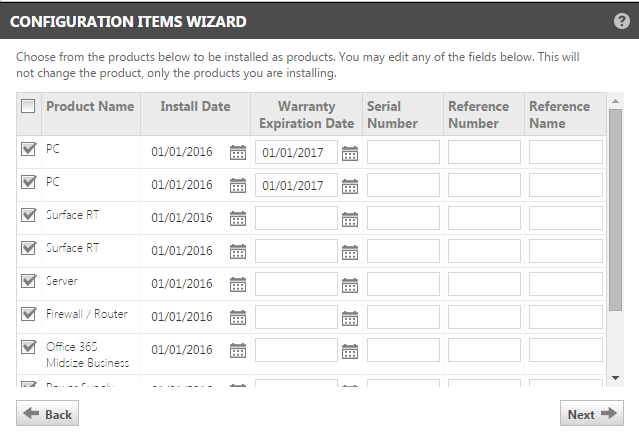Open install date calendar for Server row

[238, 284]
